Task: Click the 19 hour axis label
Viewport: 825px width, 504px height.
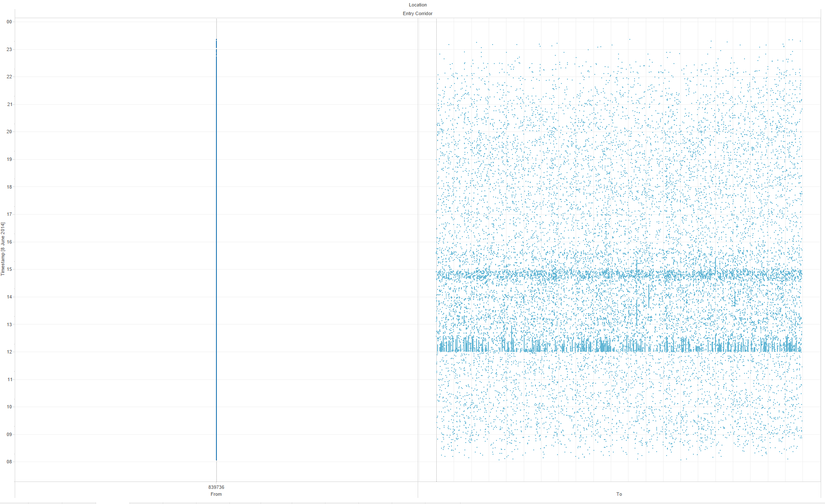Action: click(9, 159)
